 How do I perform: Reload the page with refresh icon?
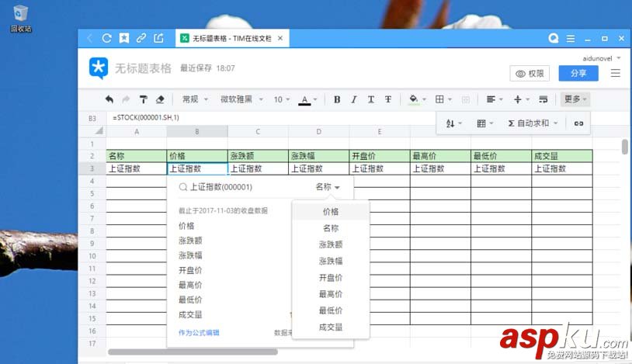pyautogui.click(x=106, y=38)
